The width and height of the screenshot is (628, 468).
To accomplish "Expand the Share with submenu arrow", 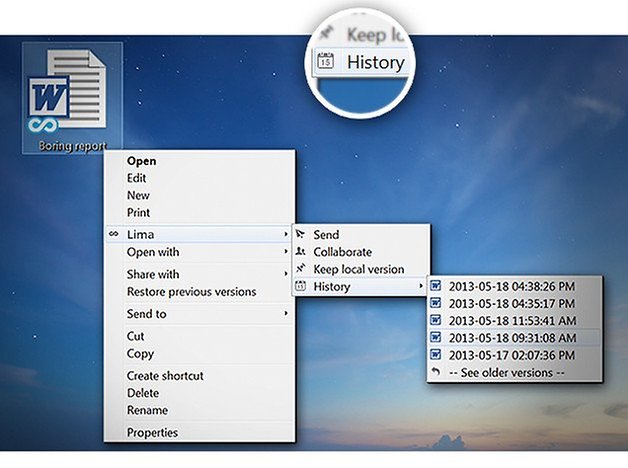I will point(286,274).
